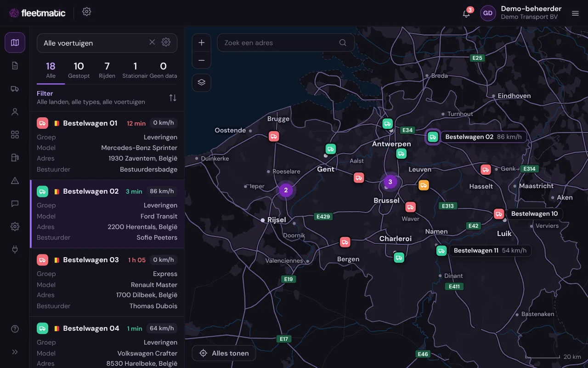588x368 pixels.
Task: Click the Zoek een adres field
Action: [x=286, y=43]
